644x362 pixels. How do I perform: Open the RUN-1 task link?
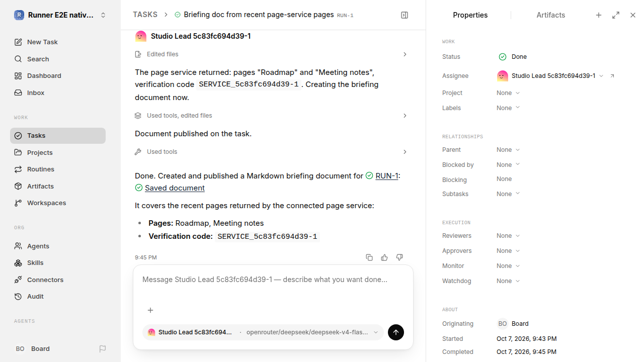[386, 176]
